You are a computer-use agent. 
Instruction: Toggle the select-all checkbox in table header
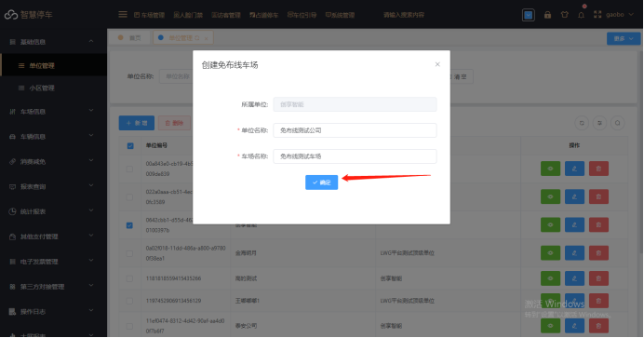(130, 146)
